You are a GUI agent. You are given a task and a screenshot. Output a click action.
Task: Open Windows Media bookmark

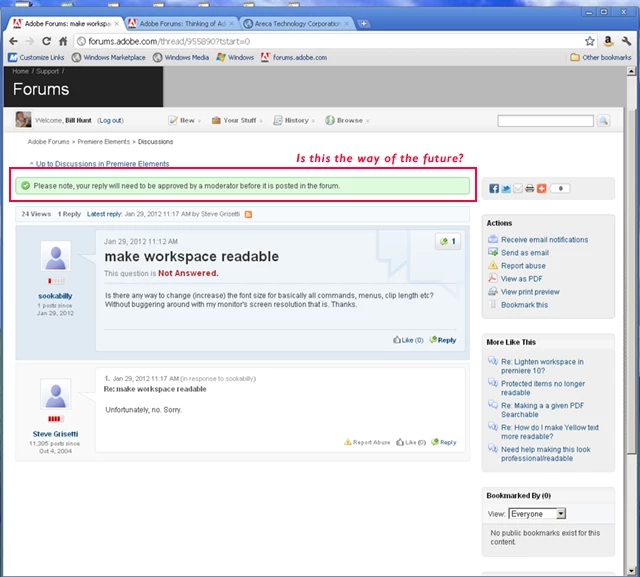point(181,58)
